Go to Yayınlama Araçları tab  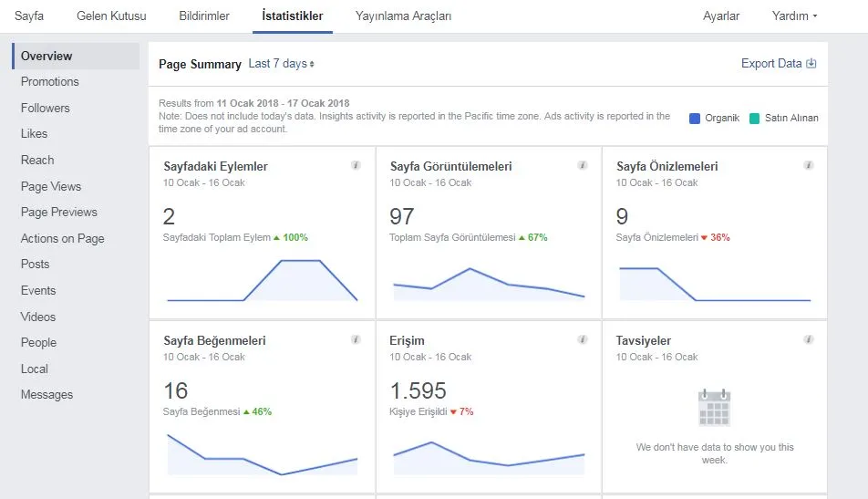[x=403, y=16]
